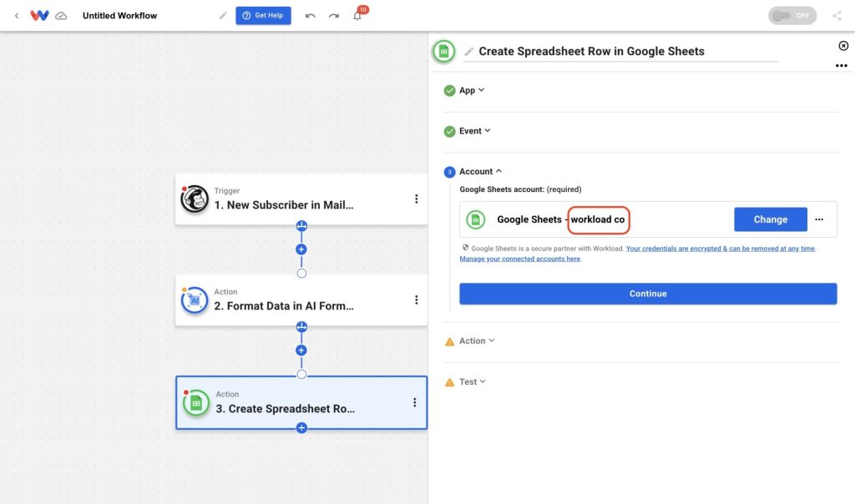The width and height of the screenshot is (855, 504).
Task: Add a step after step 3
Action: pyautogui.click(x=301, y=428)
